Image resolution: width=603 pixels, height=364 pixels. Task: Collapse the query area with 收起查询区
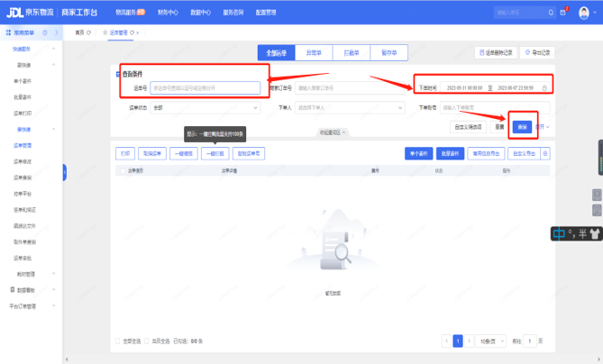(333, 132)
